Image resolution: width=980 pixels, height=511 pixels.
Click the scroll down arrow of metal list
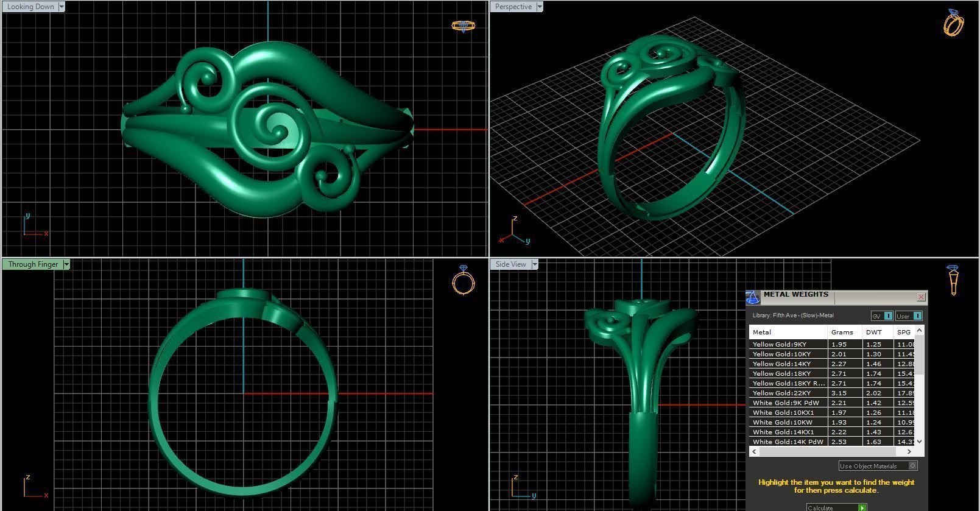click(920, 442)
